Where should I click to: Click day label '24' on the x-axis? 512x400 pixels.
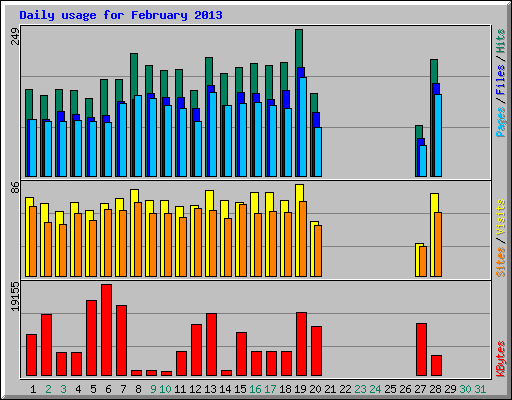pos(375,389)
